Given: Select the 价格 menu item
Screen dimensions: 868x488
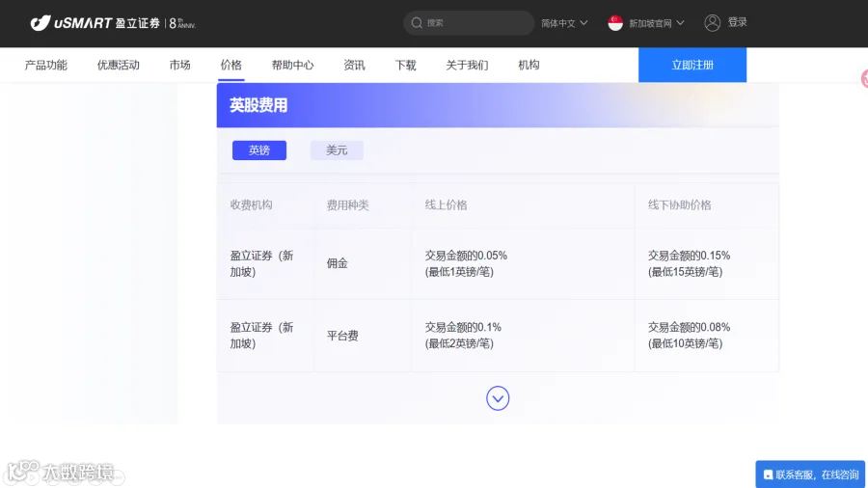Looking at the screenshot, I should pos(231,65).
